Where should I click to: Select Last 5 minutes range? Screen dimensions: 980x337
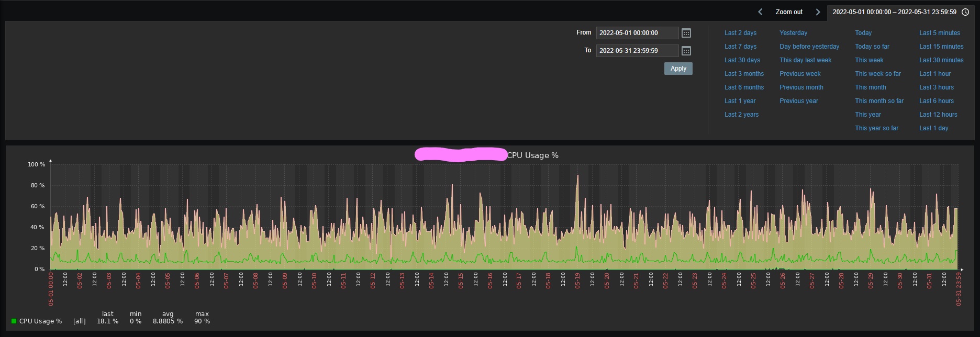(940, 33)
